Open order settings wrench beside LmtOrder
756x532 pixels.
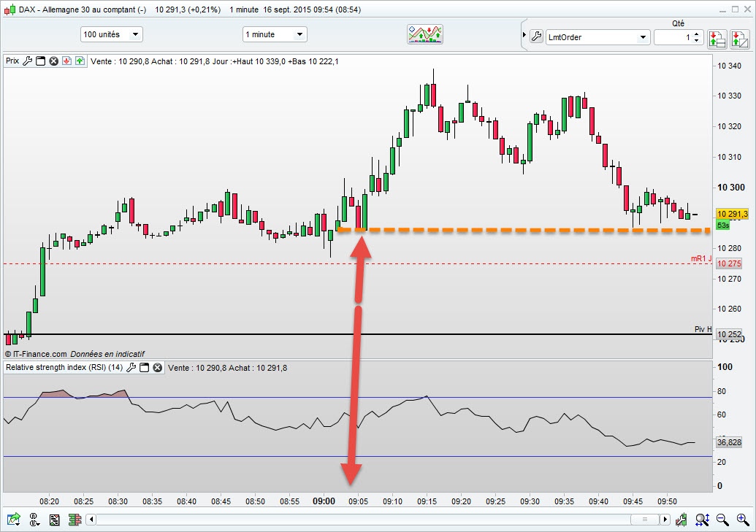pyautogui.click(x=537, y=36)
